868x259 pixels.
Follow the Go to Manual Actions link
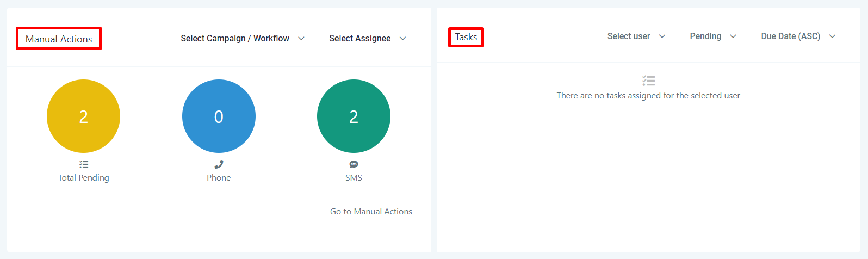[x=371, y=211]
